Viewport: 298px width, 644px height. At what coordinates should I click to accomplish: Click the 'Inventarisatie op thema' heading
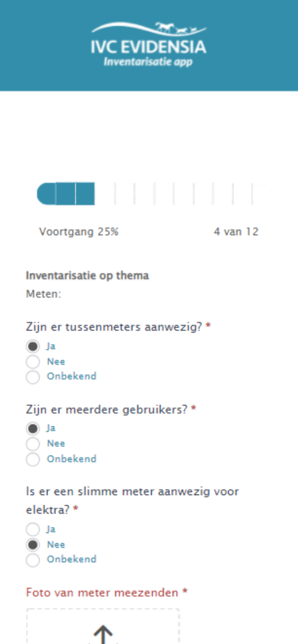click(87, 275)
